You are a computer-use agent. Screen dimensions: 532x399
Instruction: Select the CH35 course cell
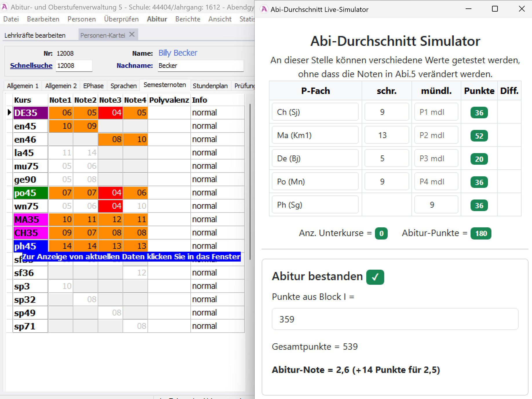[30, 233]
